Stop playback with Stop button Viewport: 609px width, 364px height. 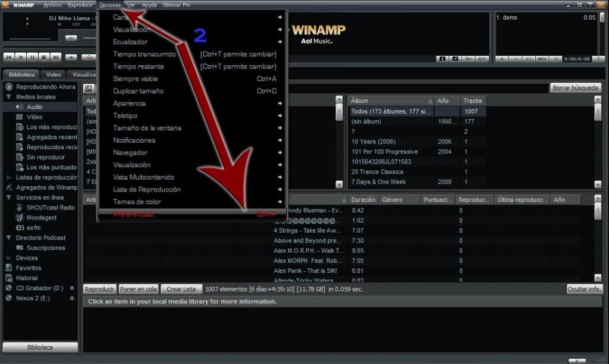pos(44,57)
